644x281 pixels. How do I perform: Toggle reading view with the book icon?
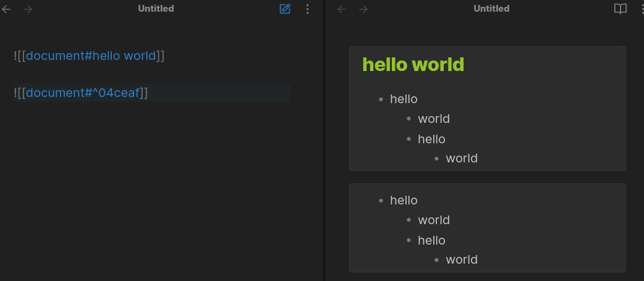620,9
